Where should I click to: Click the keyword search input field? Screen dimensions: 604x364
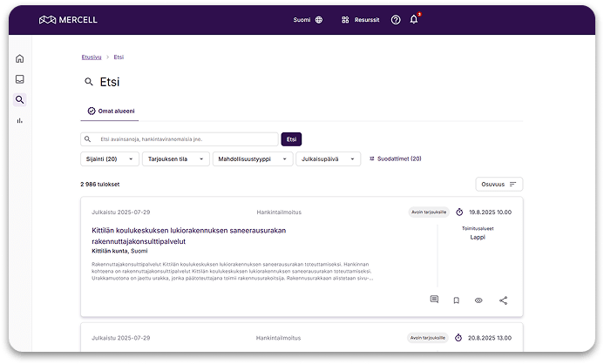coord(180,139)
